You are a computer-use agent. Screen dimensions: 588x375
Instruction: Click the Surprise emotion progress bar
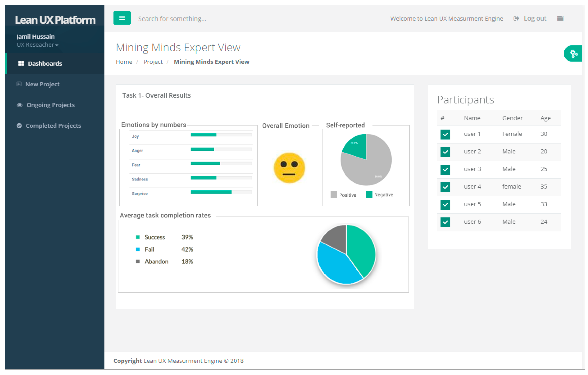pyautogui.click(x=221, y=192)
